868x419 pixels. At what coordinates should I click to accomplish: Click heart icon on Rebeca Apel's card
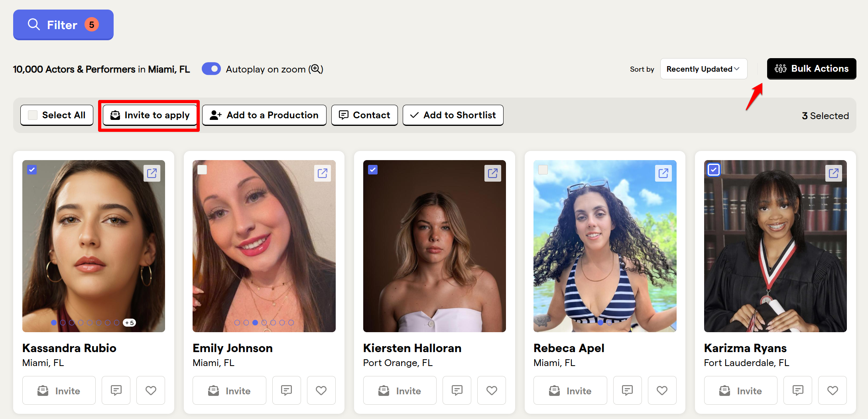click(662, 390)
